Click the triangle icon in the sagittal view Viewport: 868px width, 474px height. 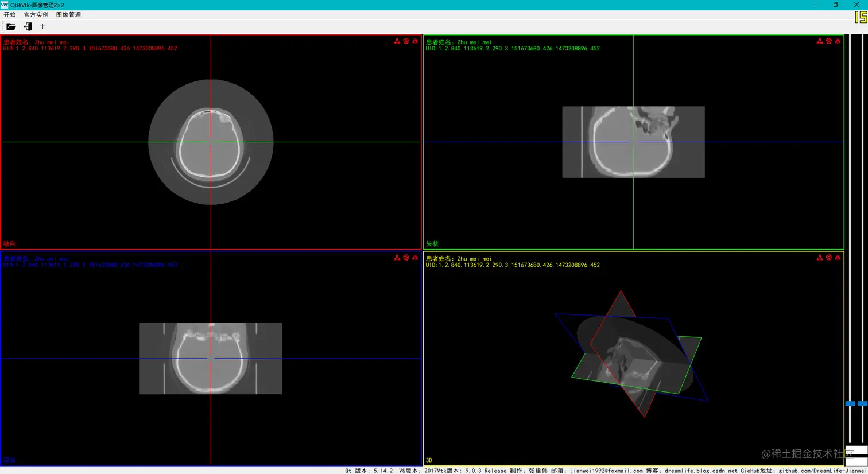tap(838, 41)
